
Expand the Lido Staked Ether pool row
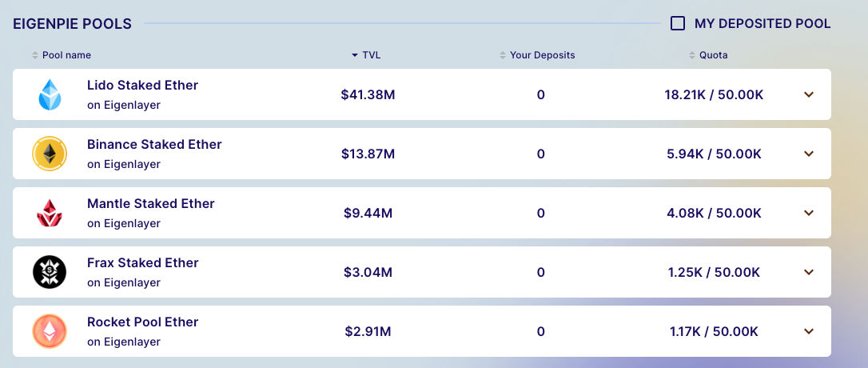809,94
